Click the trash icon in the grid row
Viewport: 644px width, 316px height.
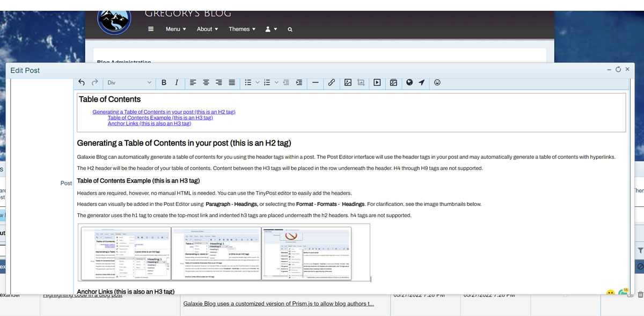point(640,295)
